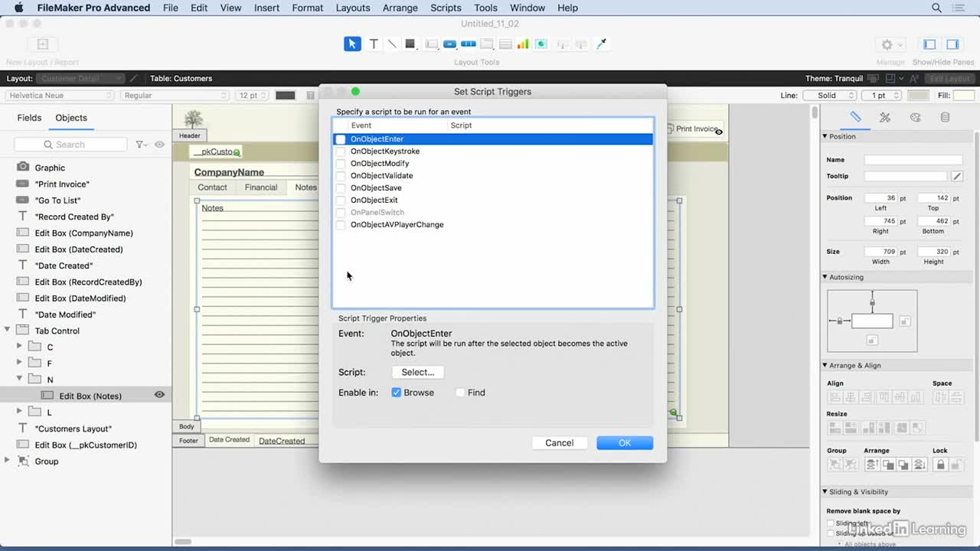Select the Button tool
Screen dimensions: 980x551
tap(450, 44)
